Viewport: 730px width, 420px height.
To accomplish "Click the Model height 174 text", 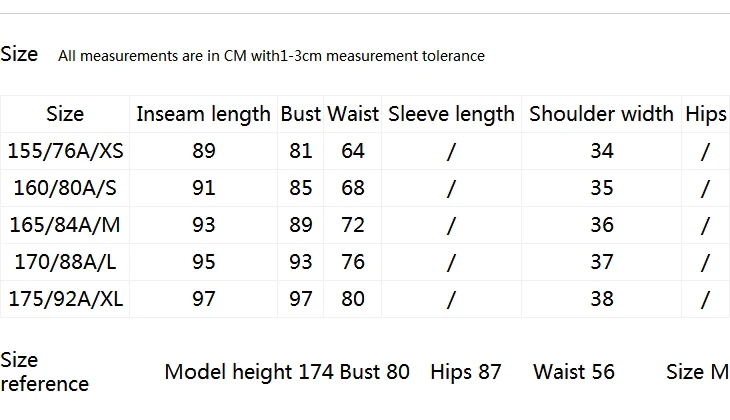I will [x=249, y=372].
